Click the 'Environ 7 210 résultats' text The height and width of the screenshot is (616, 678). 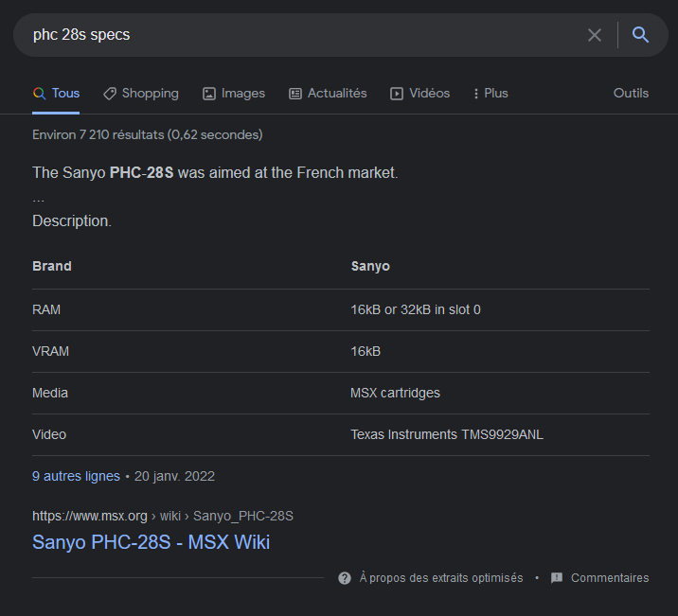pos(148,134)
